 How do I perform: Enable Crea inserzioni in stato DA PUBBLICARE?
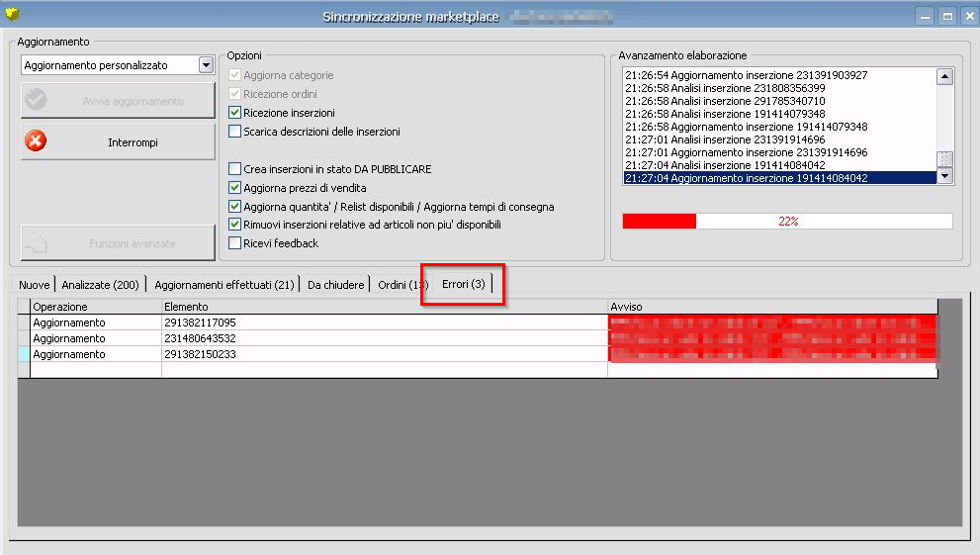point(235,169)
